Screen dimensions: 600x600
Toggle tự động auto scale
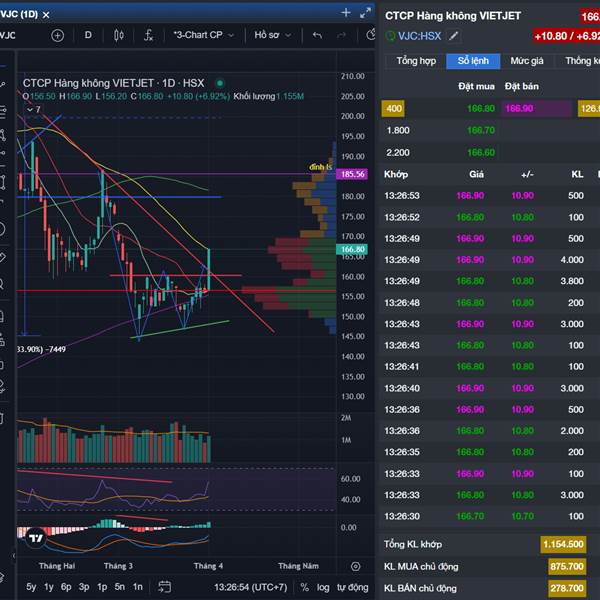click(352, 587)
